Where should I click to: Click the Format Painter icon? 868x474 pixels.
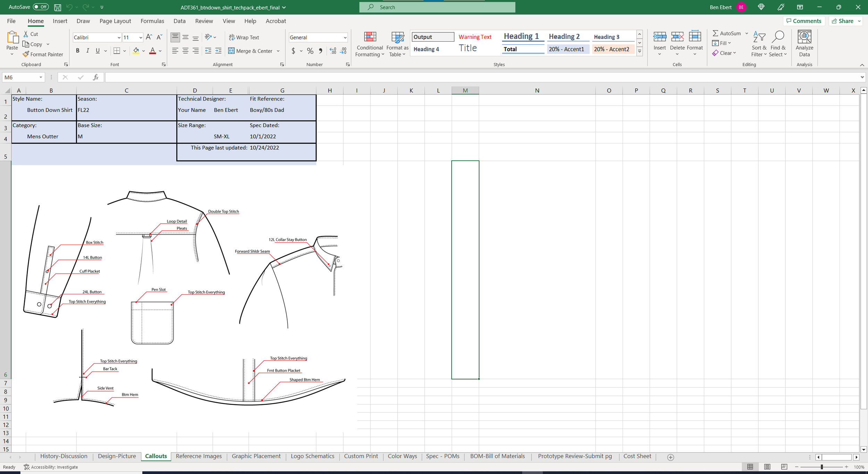point(26,54)
